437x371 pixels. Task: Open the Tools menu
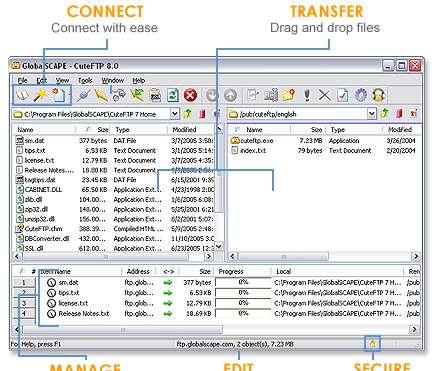(85, 80)
